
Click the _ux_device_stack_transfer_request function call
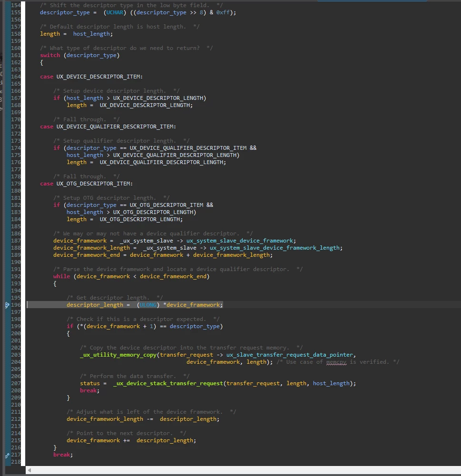pos(168,383)
